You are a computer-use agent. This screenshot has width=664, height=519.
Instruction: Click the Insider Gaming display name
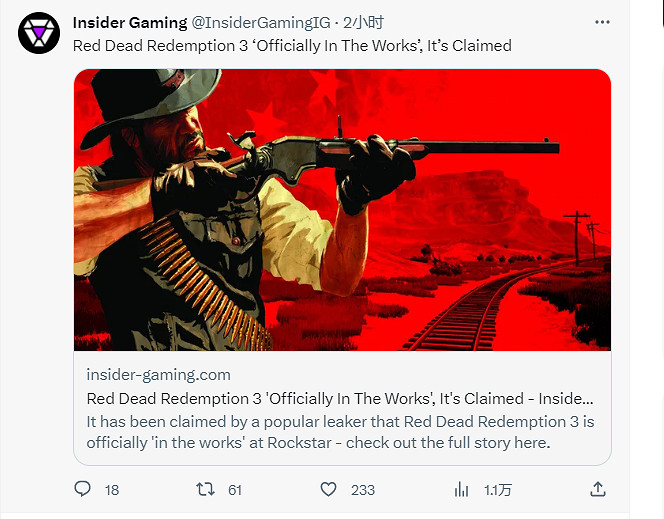point(130,22)
